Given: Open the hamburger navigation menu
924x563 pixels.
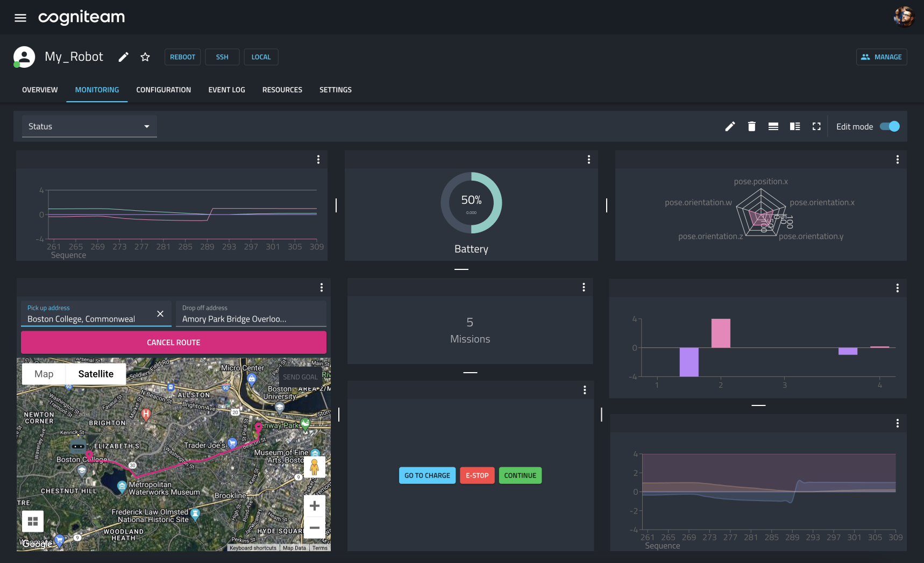Looking at the screenshot, I should click(x=20, y=18).
